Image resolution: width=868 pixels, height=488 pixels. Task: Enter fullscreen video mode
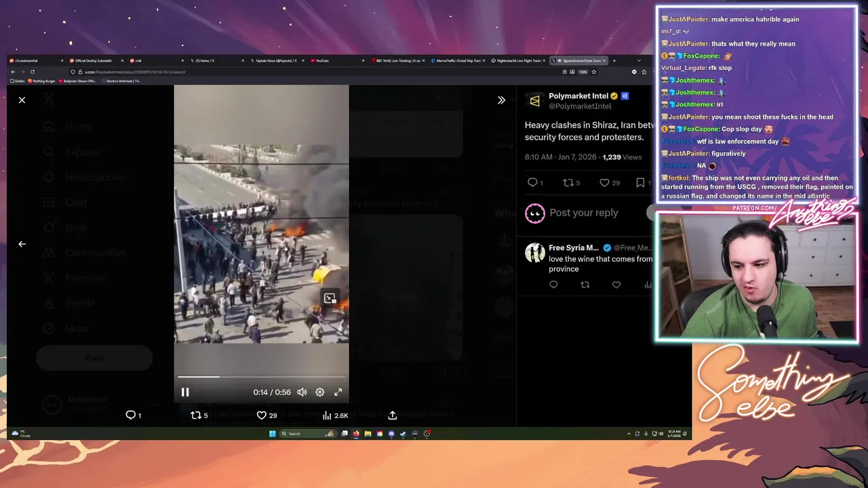338,392
